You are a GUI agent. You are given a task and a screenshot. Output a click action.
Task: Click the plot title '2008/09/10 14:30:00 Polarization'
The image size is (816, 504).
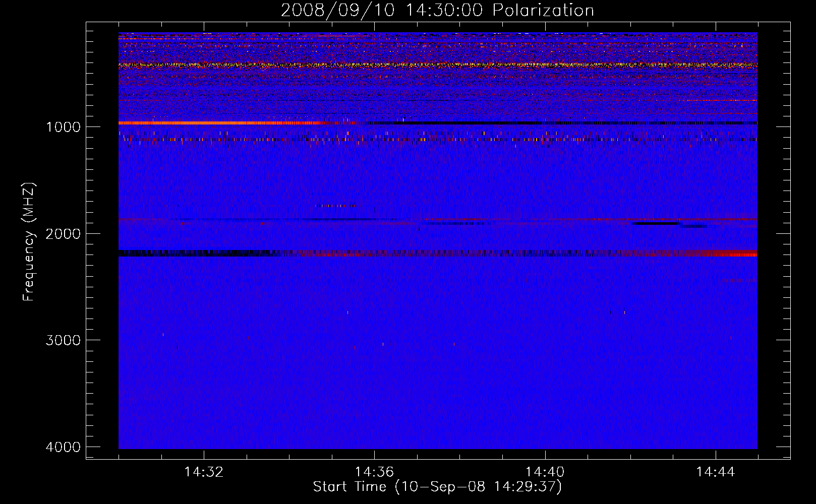point(437,10)
